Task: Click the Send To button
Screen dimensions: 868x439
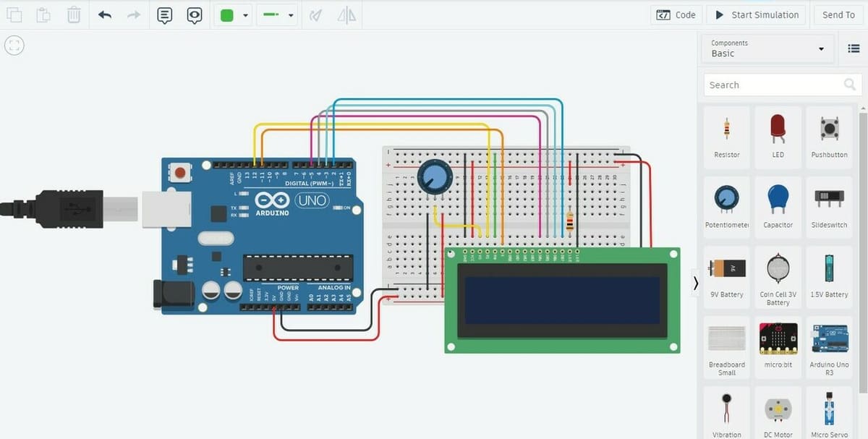Action: 838,14
